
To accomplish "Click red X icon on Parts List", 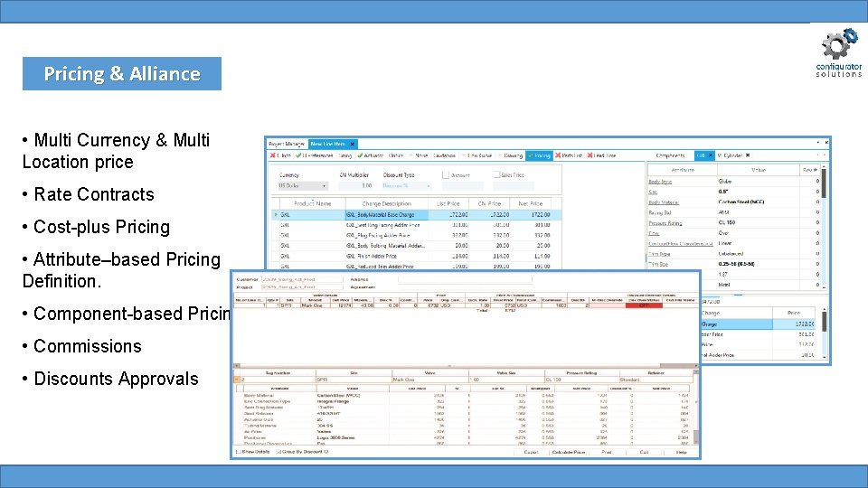I will 558,155.
